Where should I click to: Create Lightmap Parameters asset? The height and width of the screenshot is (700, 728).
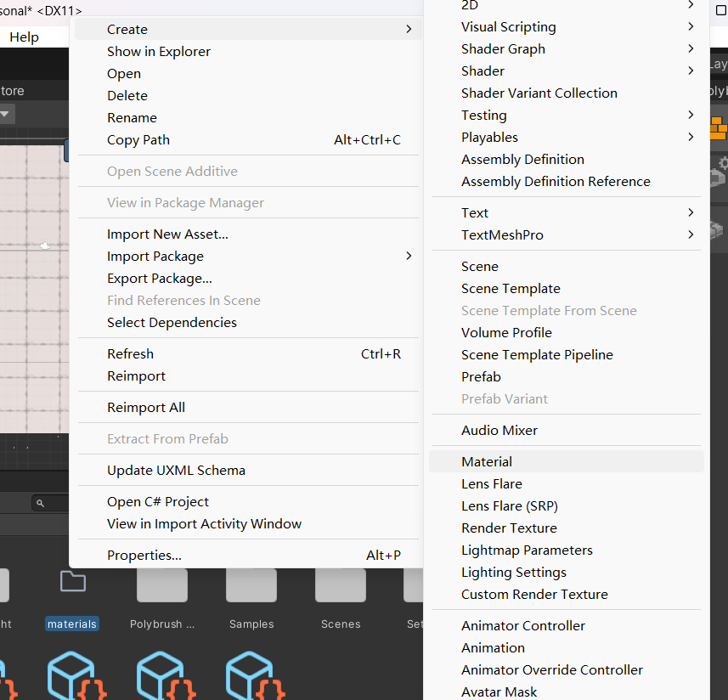[x=567, y=550]
